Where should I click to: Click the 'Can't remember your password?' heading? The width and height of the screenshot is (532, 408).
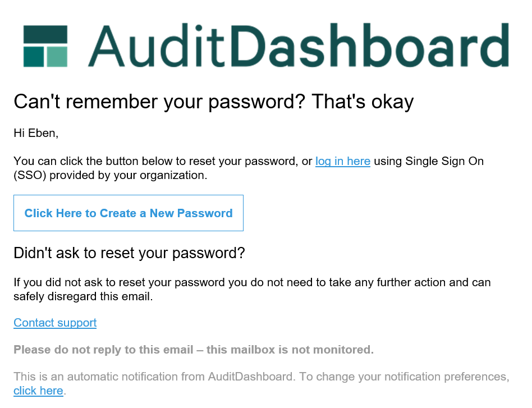tap(213, 102)
